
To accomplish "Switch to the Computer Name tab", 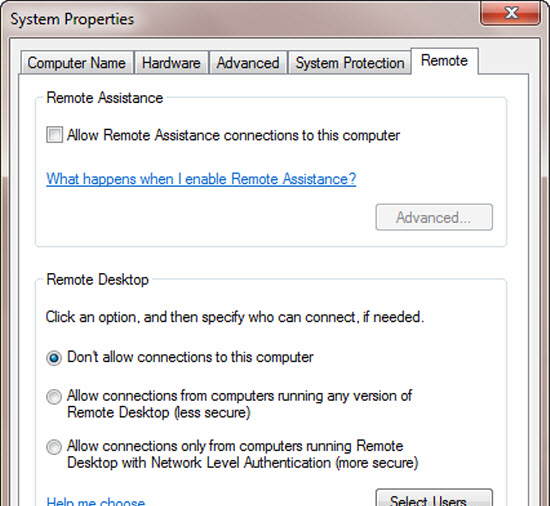I will [77, 63].
